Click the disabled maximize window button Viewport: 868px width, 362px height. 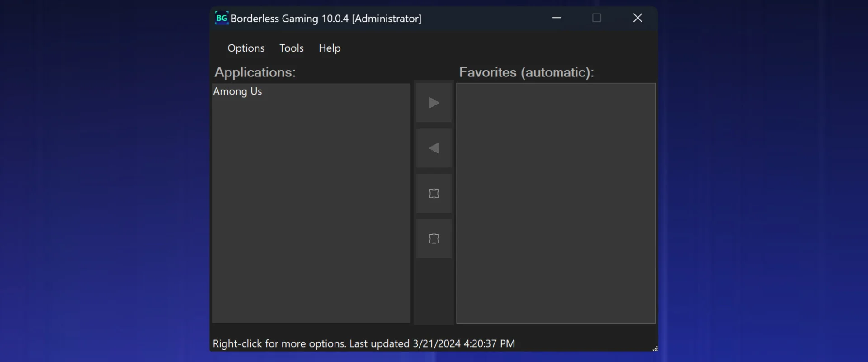[597, 18]
